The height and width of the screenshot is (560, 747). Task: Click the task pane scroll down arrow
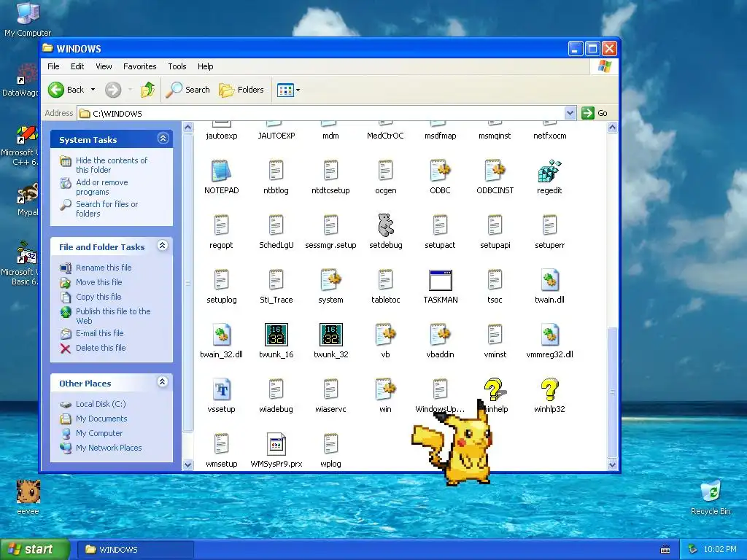tap(187, 464)
